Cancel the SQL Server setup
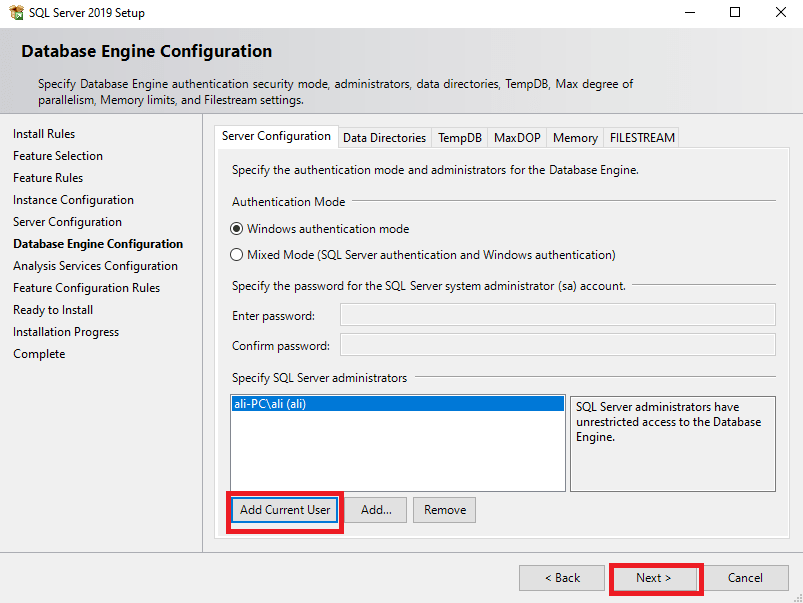Image resolution: width=803 pixels, height=603 pixels. pos(745,578)
